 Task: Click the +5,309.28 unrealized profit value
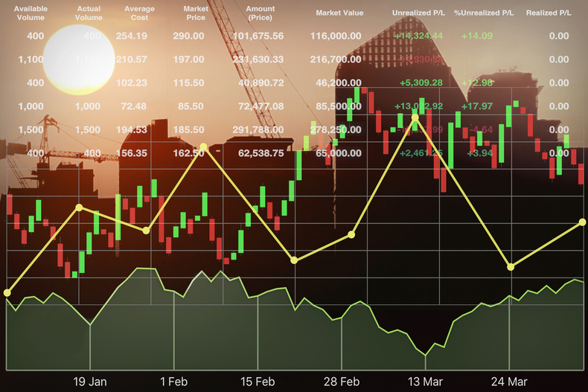(421, 83)
